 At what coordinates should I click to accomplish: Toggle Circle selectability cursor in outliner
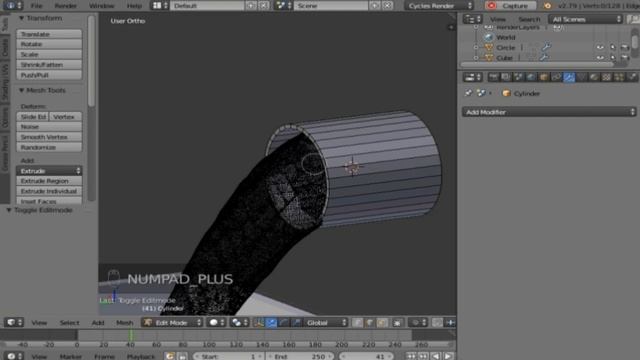coord(613,47)
